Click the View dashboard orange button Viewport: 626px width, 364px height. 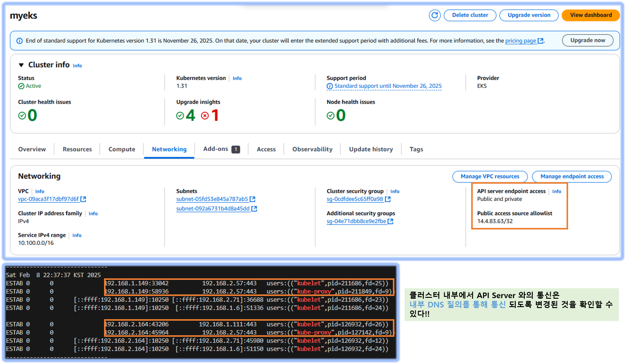tap(590, 15)
